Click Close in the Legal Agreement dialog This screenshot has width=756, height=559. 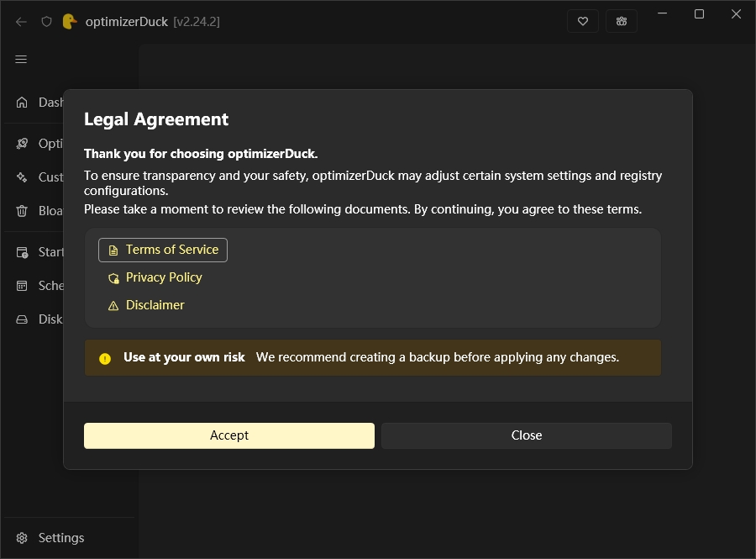pos(527,435)
